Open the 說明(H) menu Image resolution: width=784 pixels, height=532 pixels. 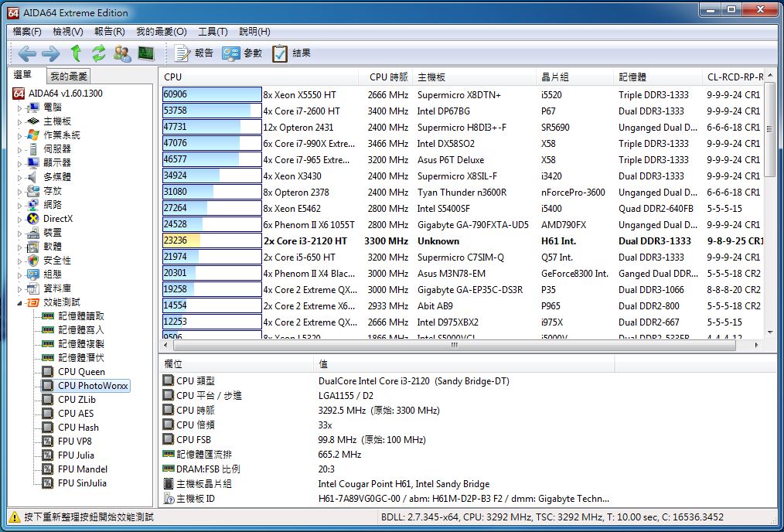click(x=254, y=32)
